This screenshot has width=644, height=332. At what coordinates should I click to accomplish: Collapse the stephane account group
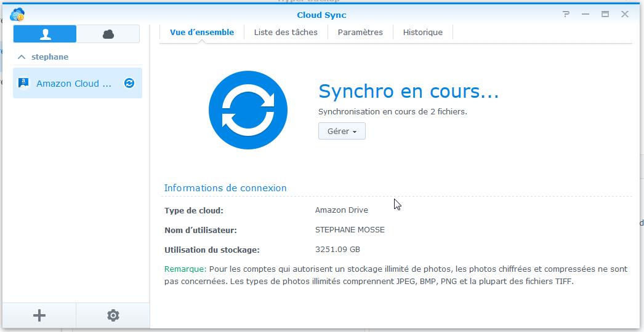point(22,57)
